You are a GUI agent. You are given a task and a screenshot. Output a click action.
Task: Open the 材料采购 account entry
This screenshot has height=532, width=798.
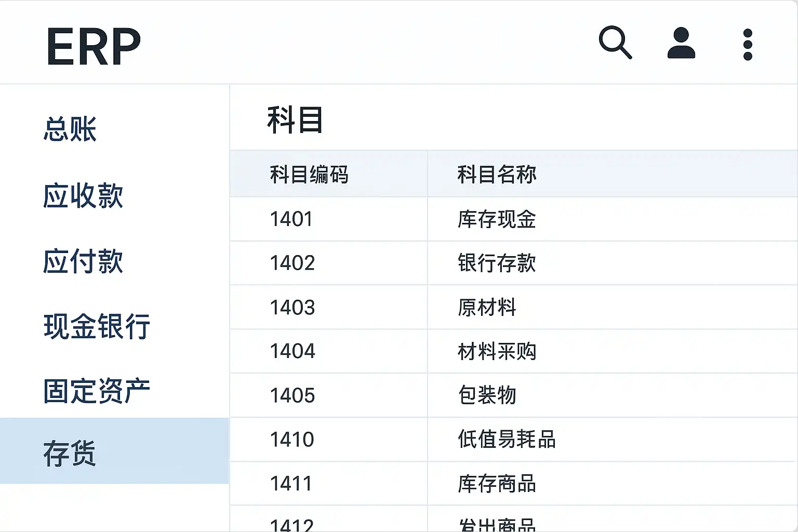(x=496, y=352)
